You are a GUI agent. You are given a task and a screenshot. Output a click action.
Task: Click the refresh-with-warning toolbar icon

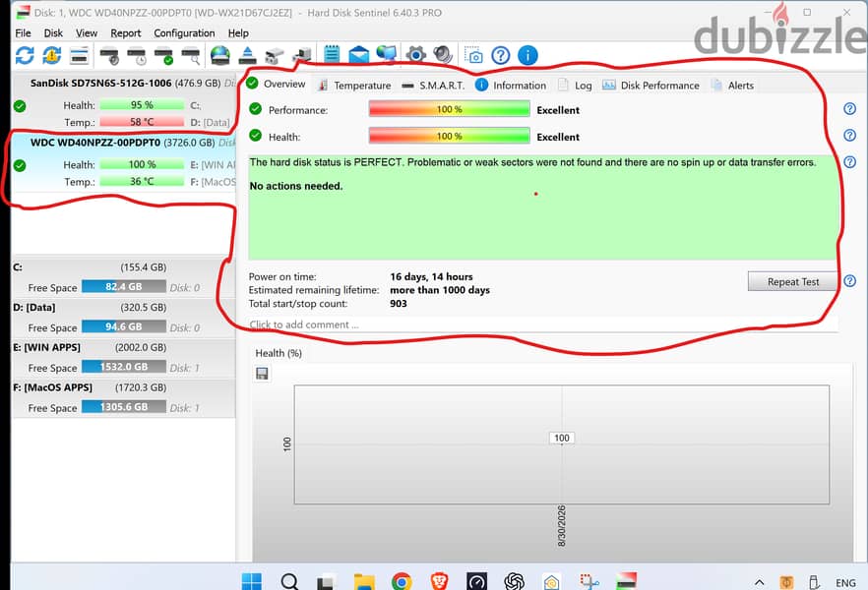[52, 55]
